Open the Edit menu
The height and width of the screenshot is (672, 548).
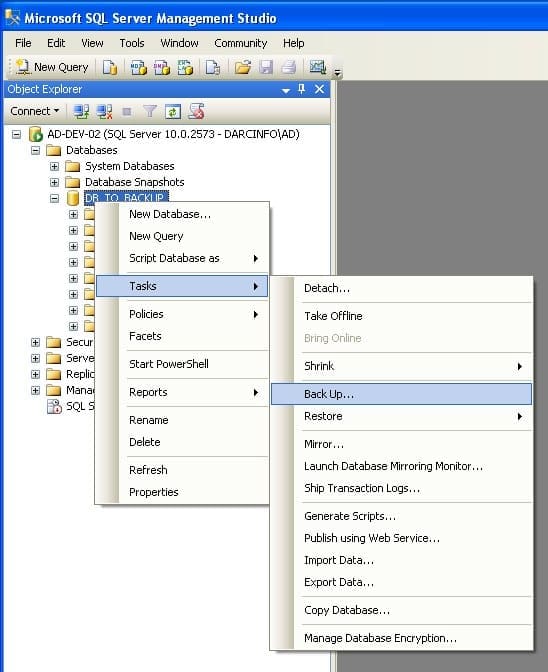[x=56, y=43]
